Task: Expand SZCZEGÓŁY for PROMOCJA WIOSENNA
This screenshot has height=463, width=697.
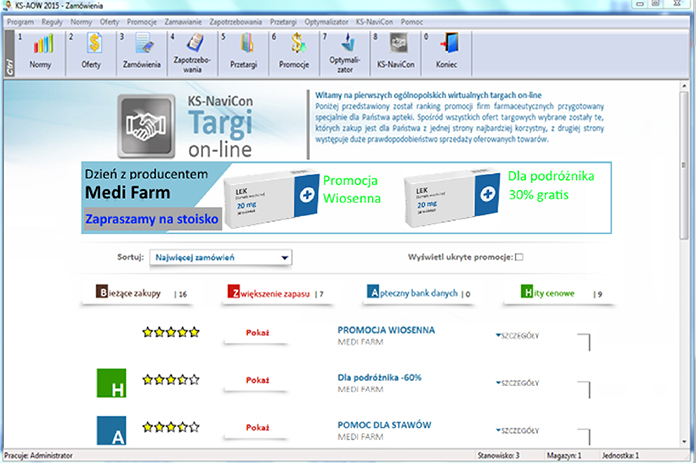Action: [x=517, y=335]
